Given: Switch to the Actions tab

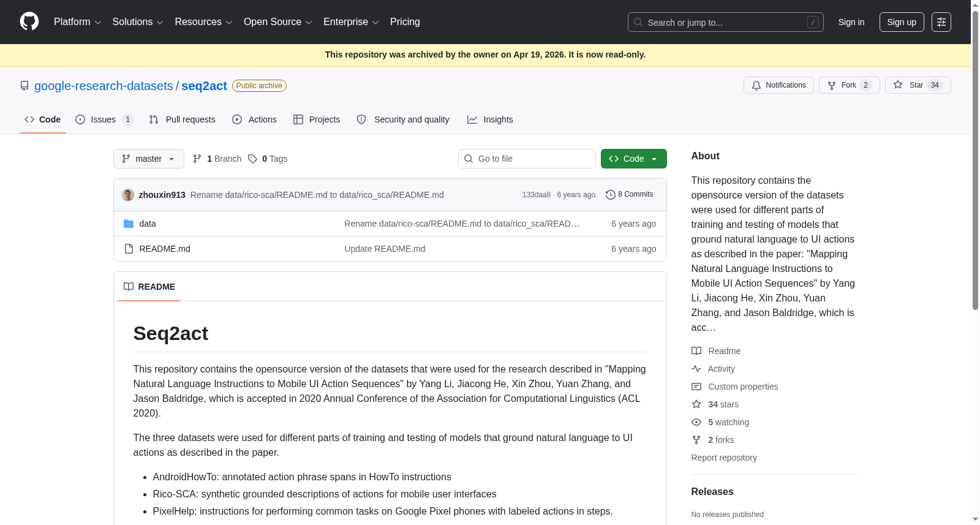Looking at the screenshot, I should click(x=254, y=119).
